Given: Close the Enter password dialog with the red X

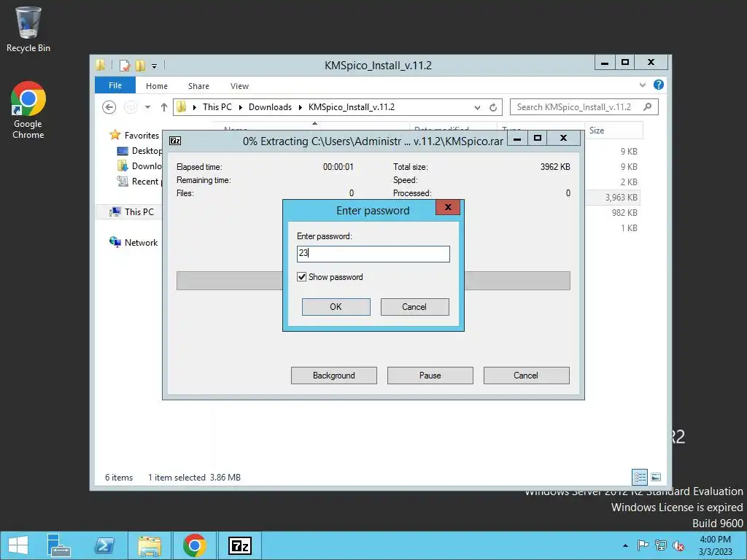Looking at the screenshot, I should [448, 207].
